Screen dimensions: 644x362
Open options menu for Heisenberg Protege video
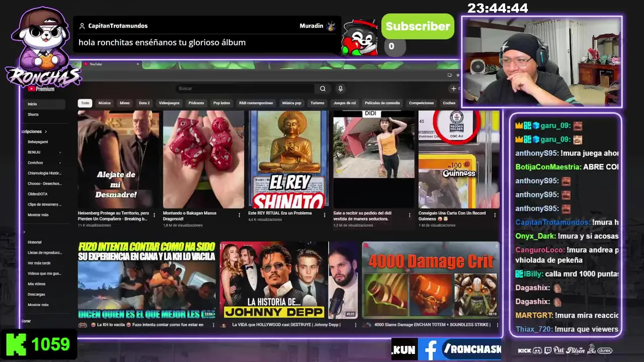coord(154,215)
